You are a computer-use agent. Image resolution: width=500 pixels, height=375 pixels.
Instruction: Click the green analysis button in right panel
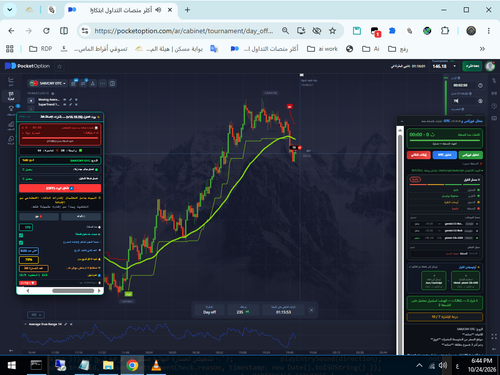point(471,155)
